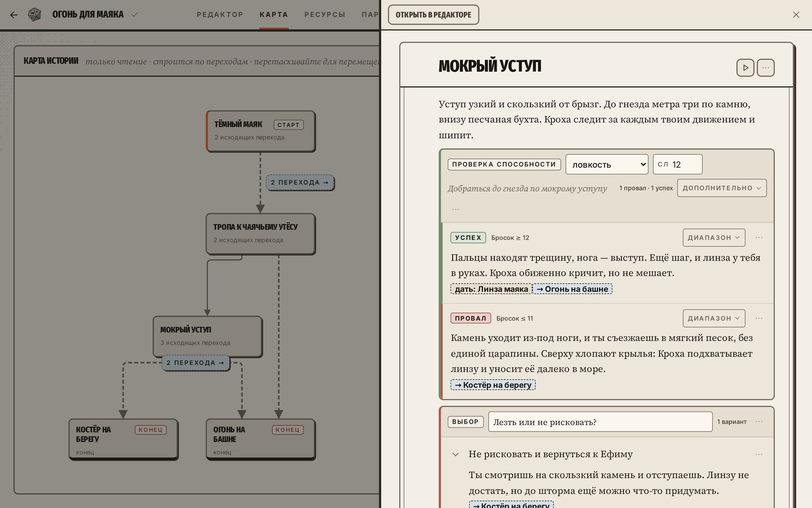Image resolution: width=812 pixels, height=508 pixels.
Task: Click the Провал outcome badge
Action: point(470,318)
